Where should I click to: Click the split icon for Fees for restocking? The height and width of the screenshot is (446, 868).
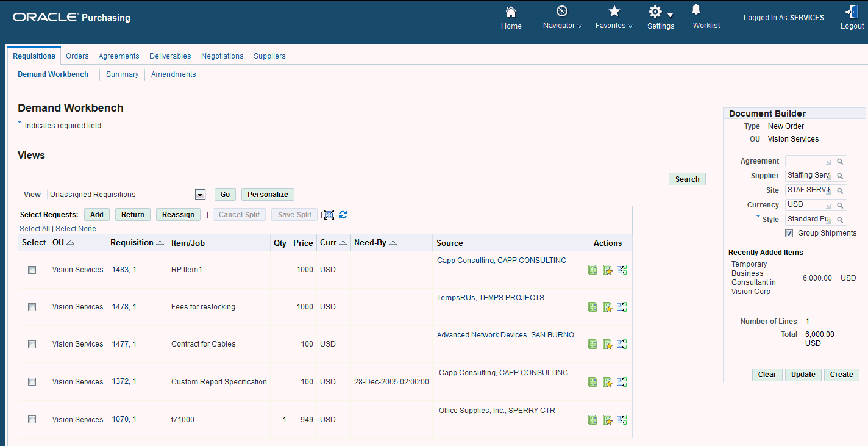pos(622,307)
